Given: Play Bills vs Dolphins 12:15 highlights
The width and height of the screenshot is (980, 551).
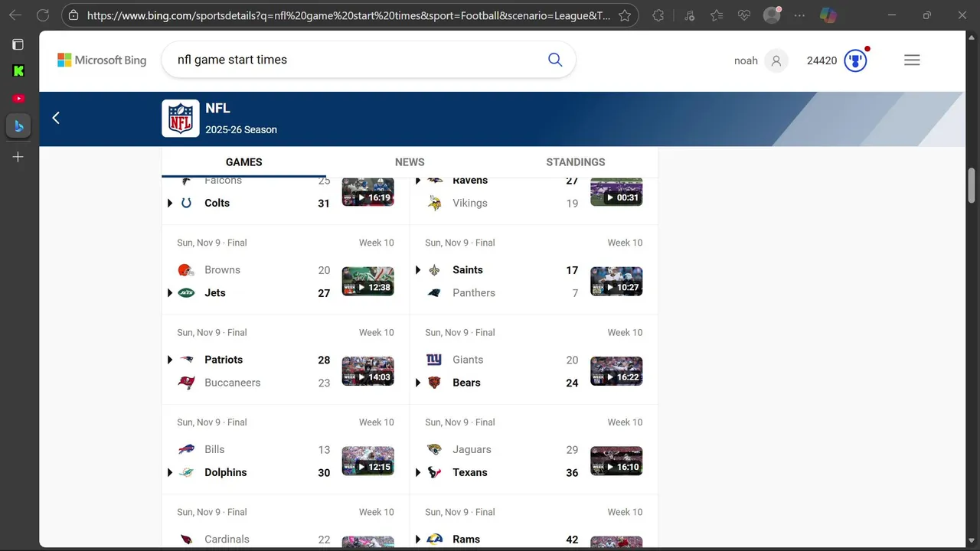Looking at the screenshot, I should [368, 461].
